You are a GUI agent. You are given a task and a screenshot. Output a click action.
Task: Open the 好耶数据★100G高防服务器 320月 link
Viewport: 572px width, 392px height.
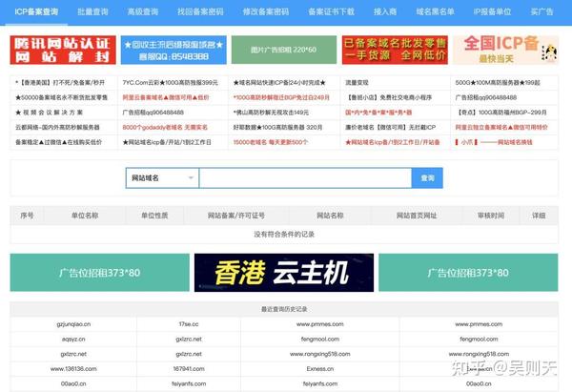click(x=277, y=128)
